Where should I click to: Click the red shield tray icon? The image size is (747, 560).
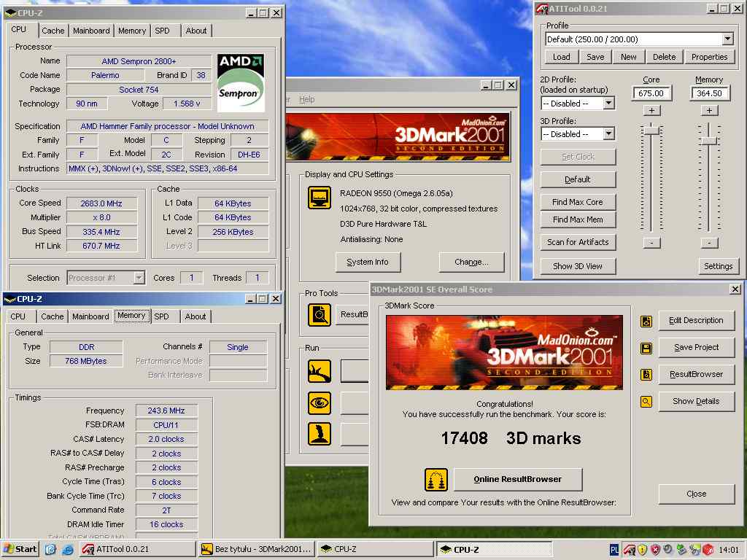[x=656, y=550]
